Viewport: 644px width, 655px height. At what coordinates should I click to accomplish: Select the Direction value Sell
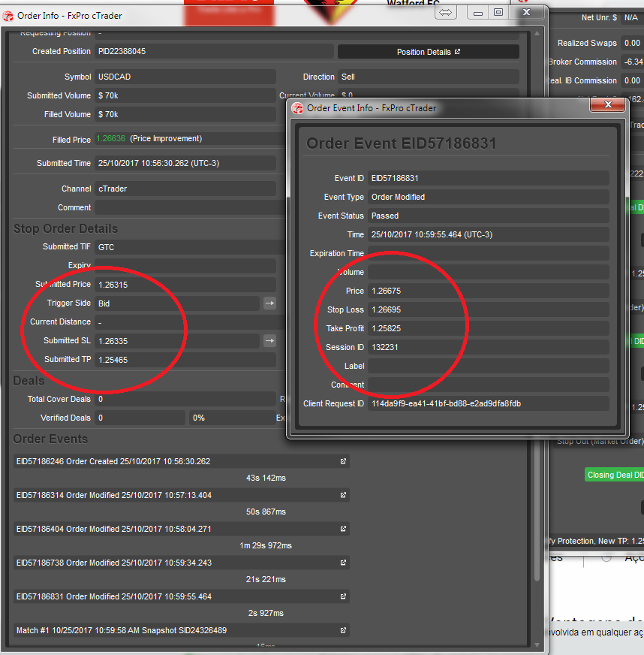(348, 77)
